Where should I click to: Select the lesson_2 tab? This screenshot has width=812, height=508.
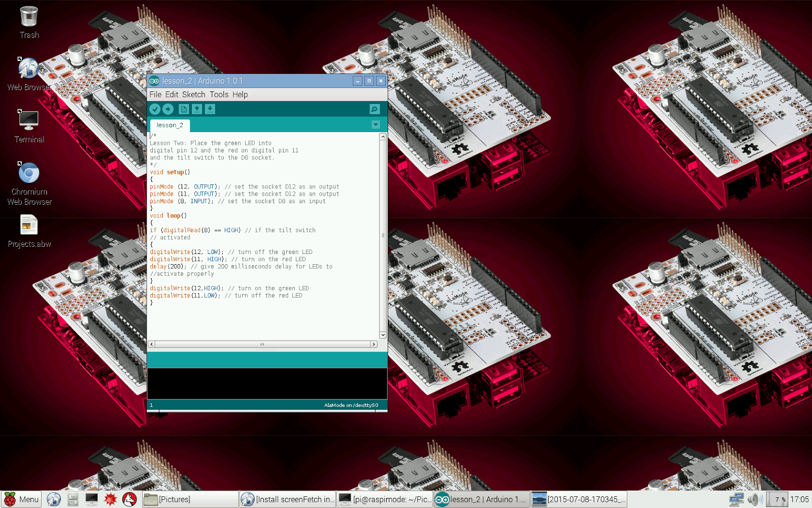click(x=170, y=125)
